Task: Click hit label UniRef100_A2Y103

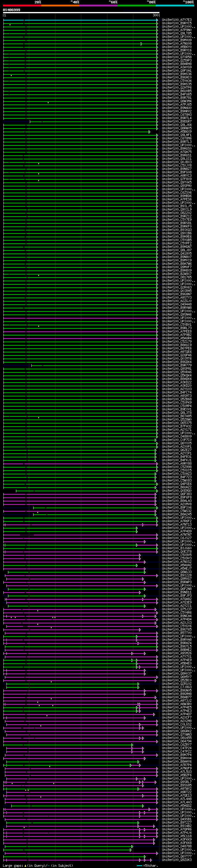Action: [177, 389]
